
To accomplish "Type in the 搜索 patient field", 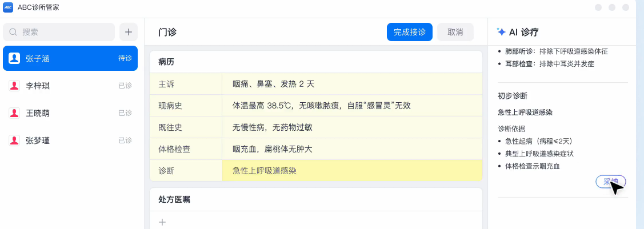I will (66, 32).
